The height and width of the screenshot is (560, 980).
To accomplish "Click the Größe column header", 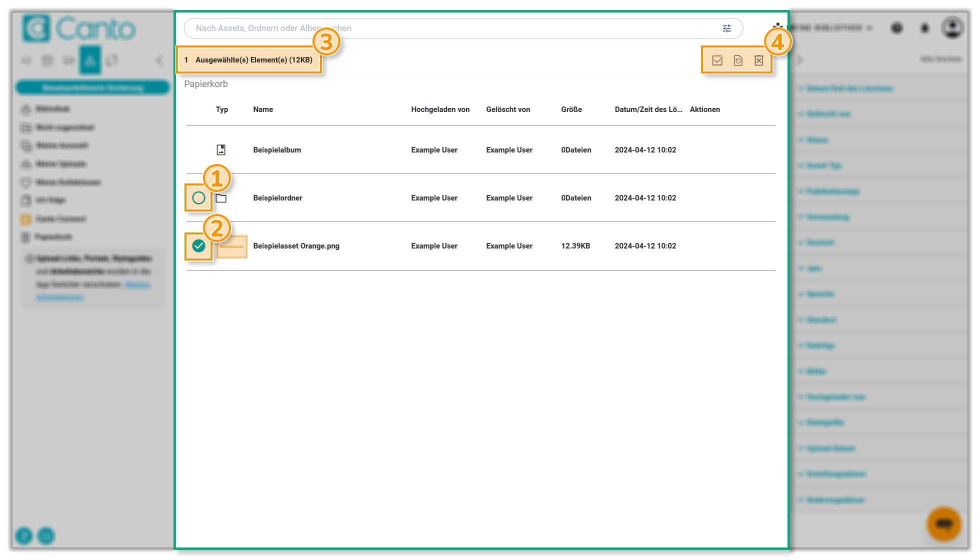I will 571,109.
